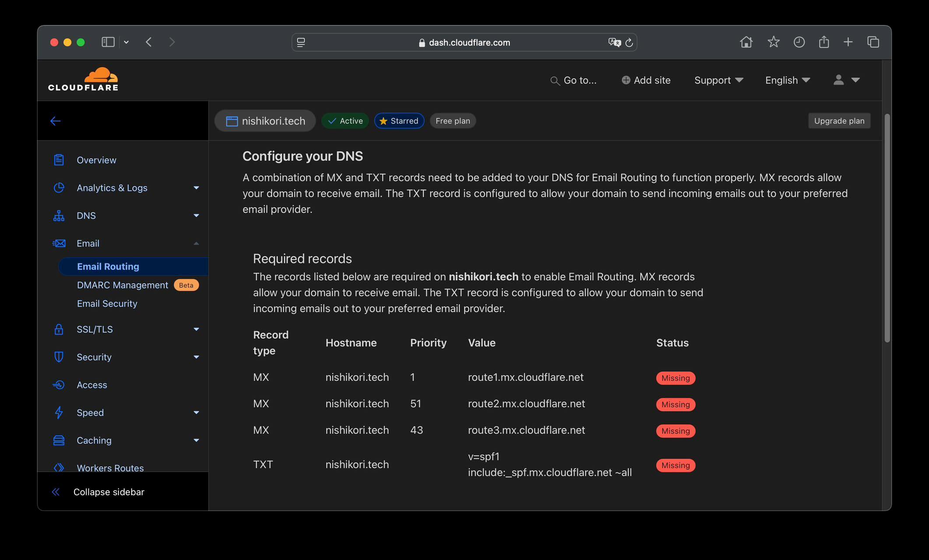Click the Safari bookmark star icon
This screenshot has width=929, height=560.
click(774, 42)
